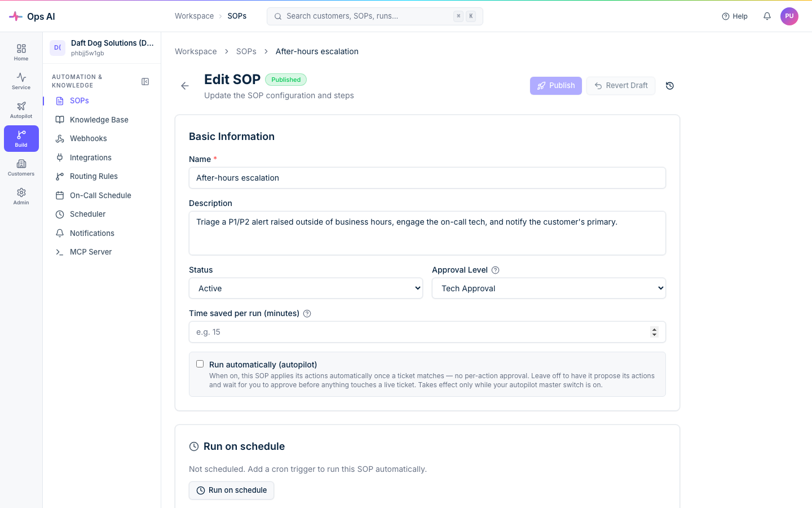The width and height of the screenshot is (812, 508).
Task: Open Webhooks in the sidebar
Action: (x=102, y=139)
